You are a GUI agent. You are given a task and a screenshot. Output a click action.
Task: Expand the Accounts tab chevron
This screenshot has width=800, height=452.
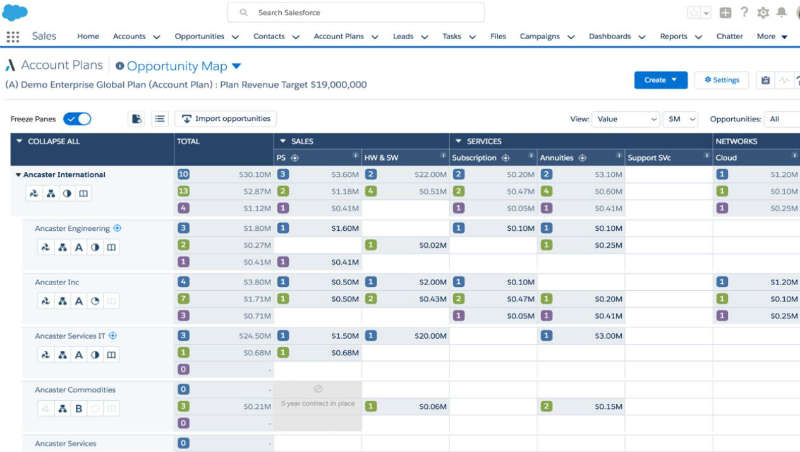click(x=157, y=37)
